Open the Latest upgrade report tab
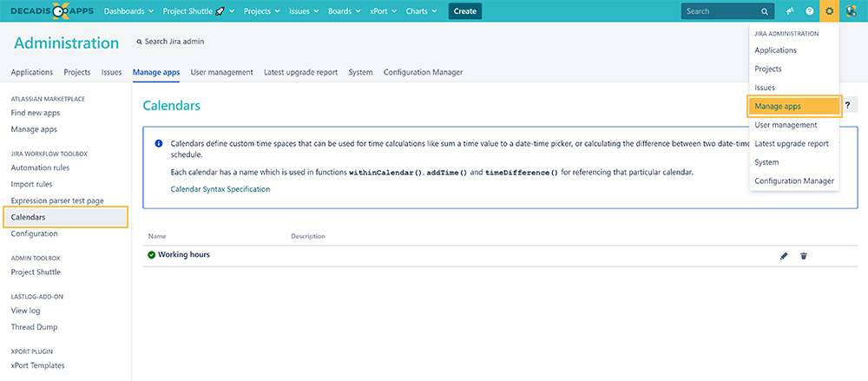Image resolution: width=868 pixels, height=381 pixels. [300, 72]
